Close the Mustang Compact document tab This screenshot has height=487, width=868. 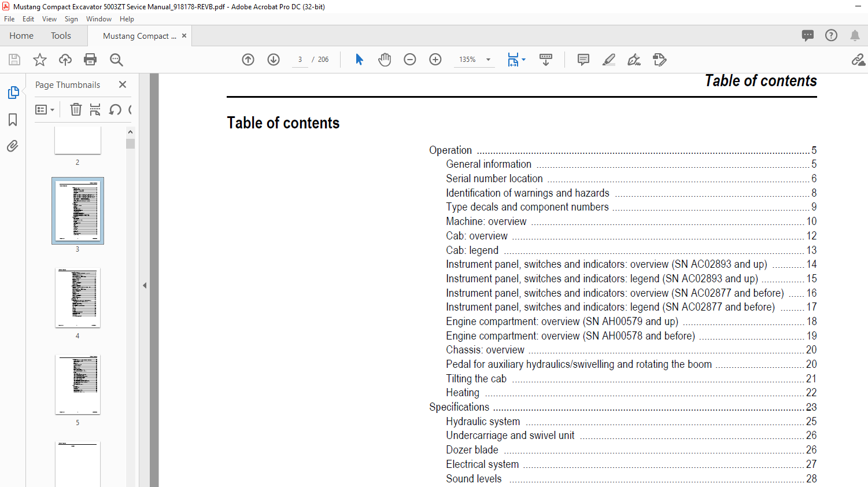(x=184, y=35)
